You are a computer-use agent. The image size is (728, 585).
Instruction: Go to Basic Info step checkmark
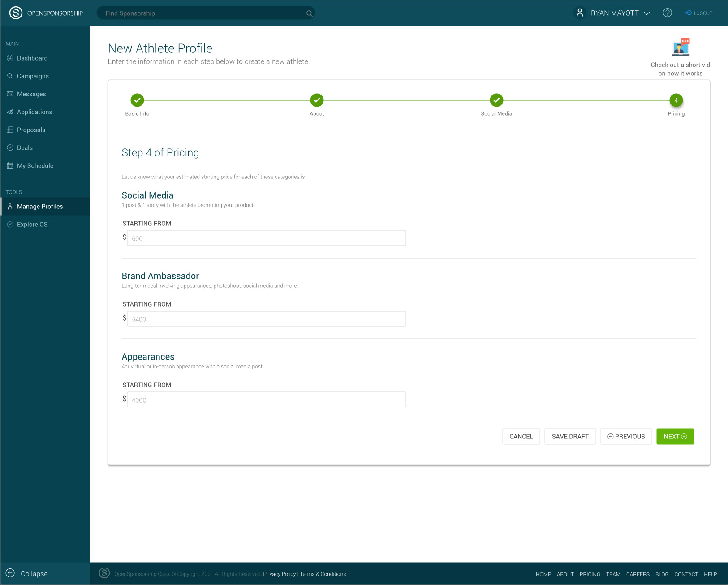pos(137,100)
